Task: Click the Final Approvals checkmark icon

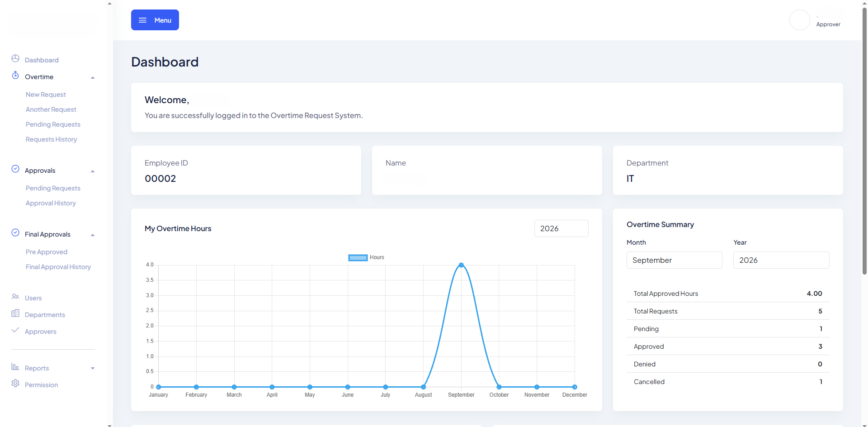Action: [15, 232]
